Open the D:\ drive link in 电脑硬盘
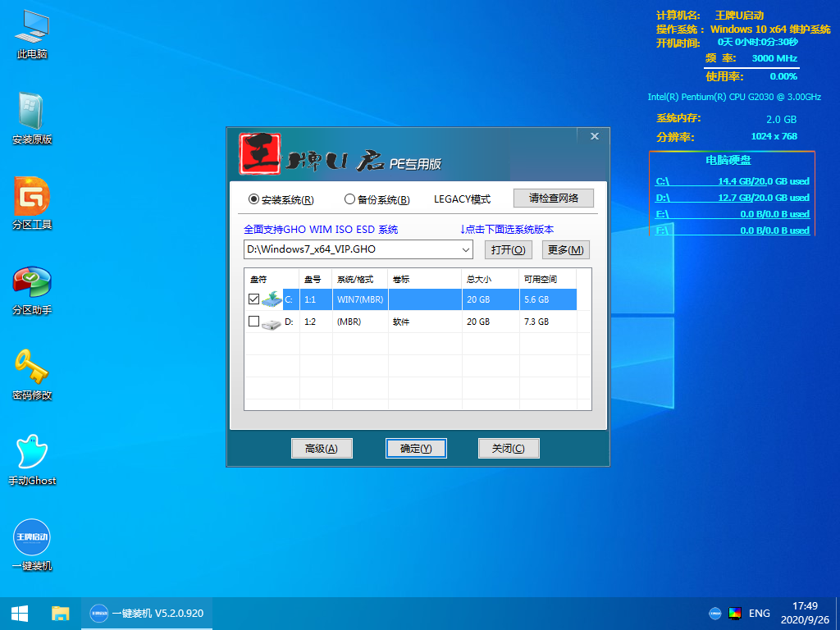840x630 pixels. click(x=733, y=198)
